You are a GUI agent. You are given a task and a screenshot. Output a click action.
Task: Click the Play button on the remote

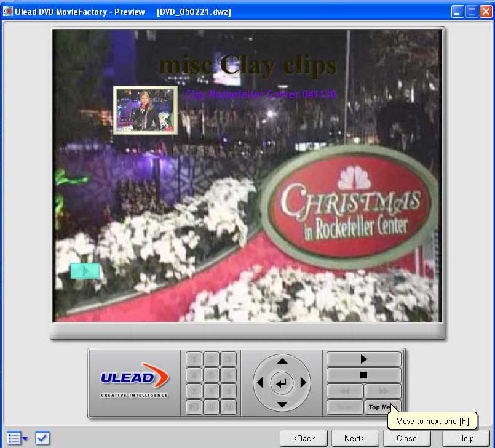coord(363,359)
